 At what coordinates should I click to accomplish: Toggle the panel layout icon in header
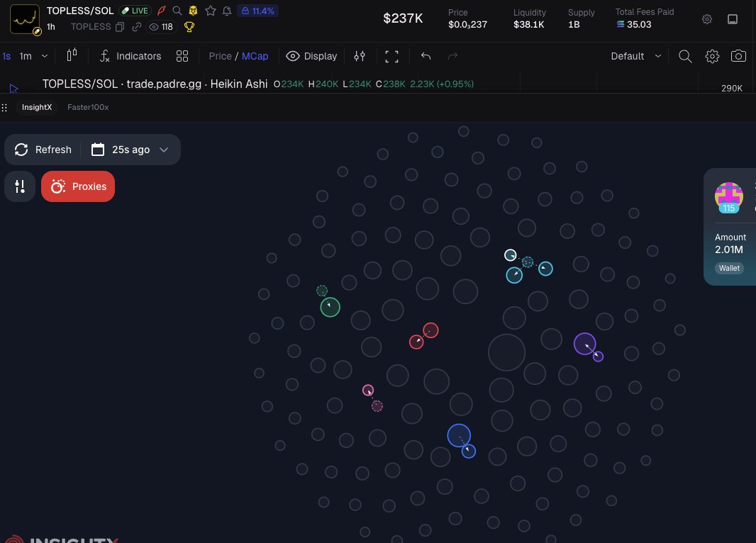point(732,19)
